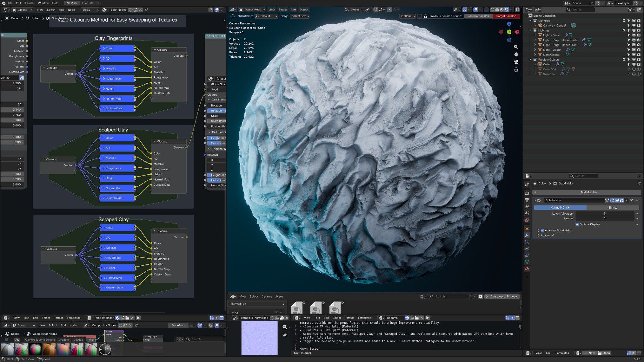
Task: Open Catalog menu in asset browser
Action: (x=266, y=296)
